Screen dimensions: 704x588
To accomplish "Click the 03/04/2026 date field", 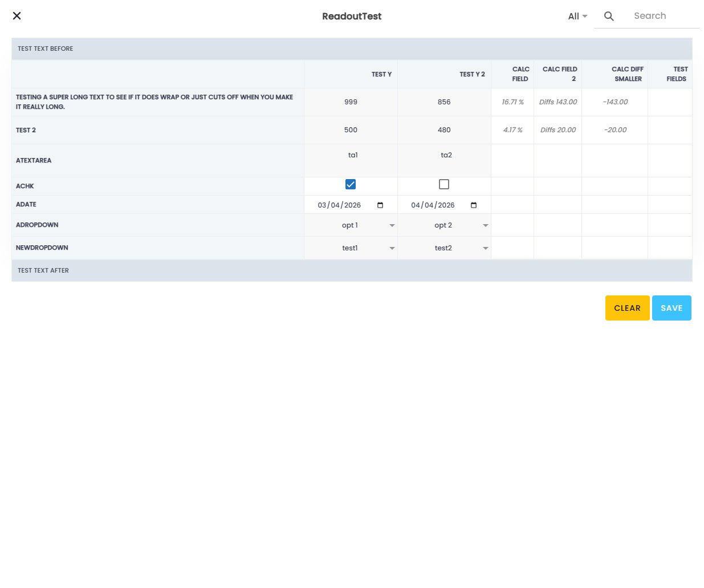I will point(351,205).
